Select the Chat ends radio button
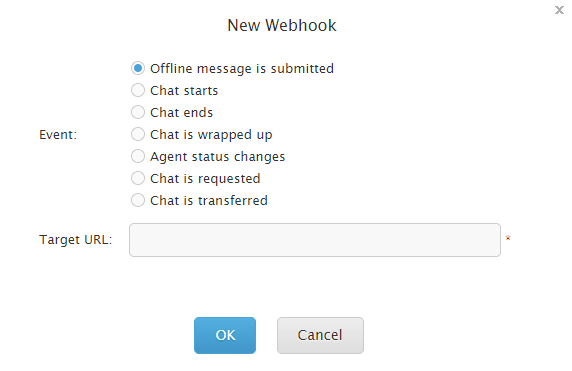 138,112
